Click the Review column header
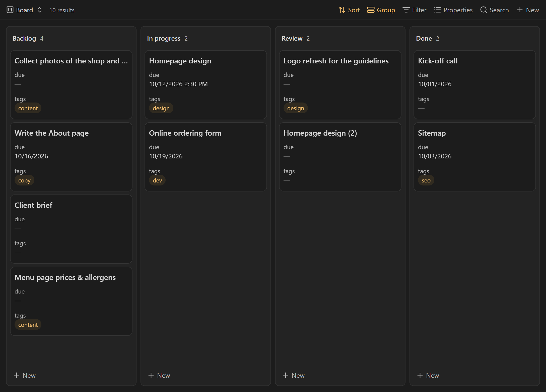This screenshot has height=392, width=546. point(292,38)
